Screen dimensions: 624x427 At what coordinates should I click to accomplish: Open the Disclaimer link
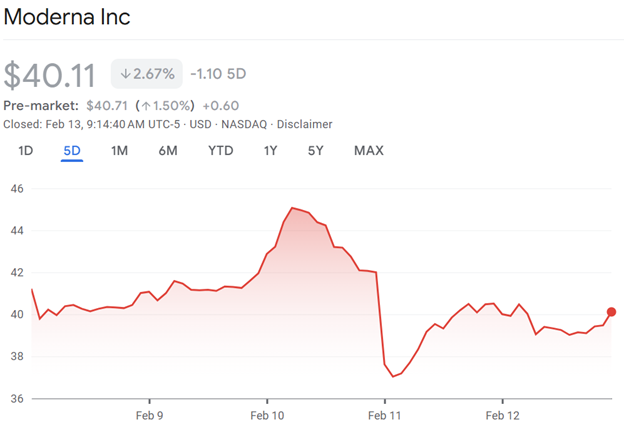(x=304, y=124)
